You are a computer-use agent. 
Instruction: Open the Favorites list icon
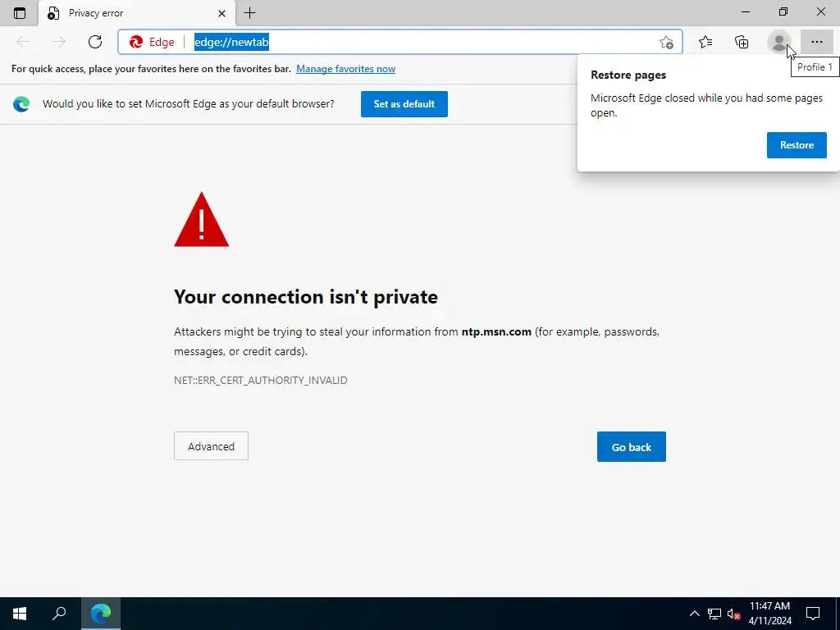(x=705, y=42)
